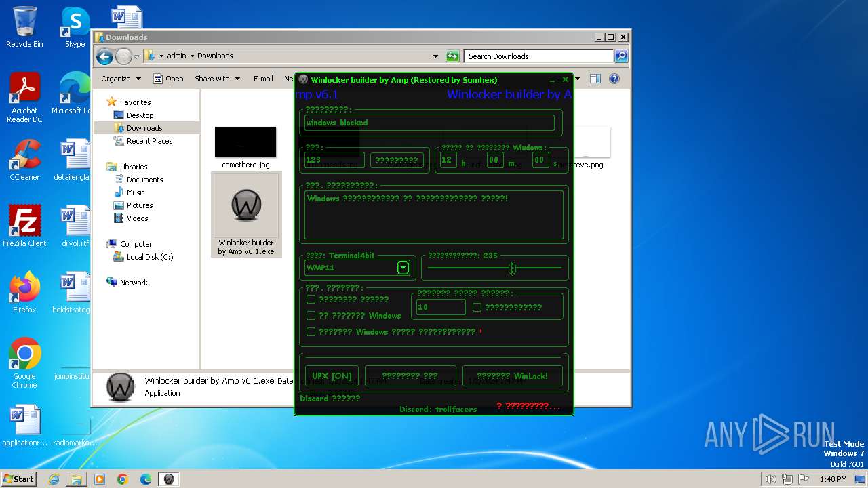This screenshot has width=868, height=488.
Task: Open Acrobat Reader DC shortcut
Action: click(24, 98)
